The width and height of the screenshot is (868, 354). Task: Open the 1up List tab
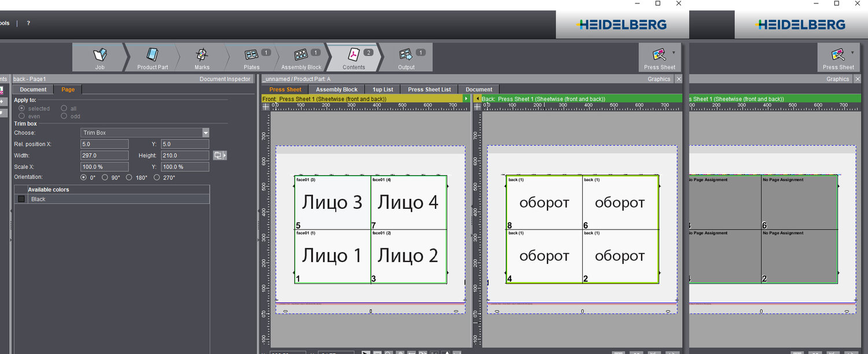click(x=382, y=90)
